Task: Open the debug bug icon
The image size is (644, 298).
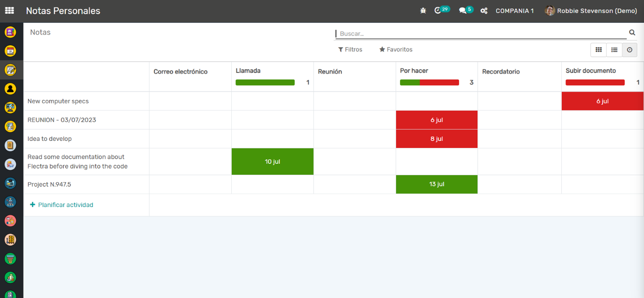Action: pos(423,11)
